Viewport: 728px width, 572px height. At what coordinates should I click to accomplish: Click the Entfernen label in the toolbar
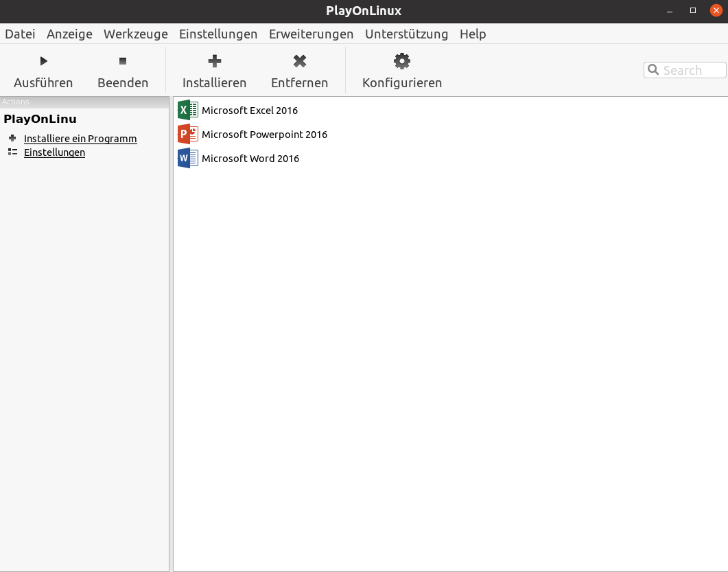click(299, 82)
